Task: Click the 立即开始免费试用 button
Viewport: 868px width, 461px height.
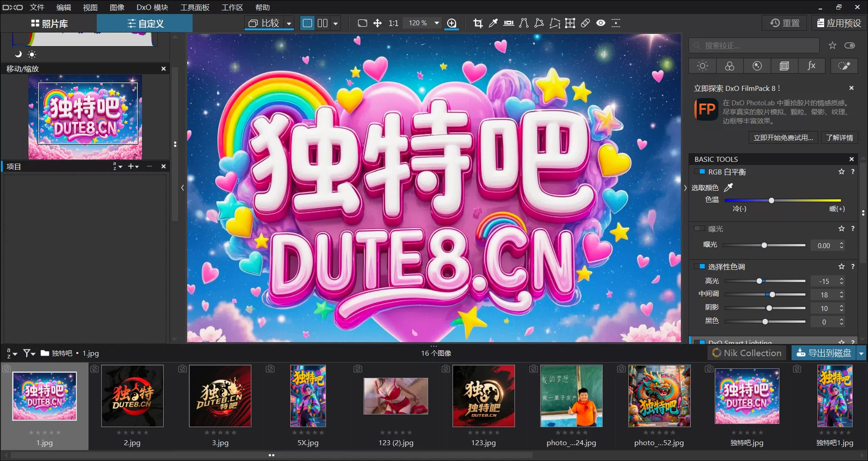Action: [x=783, y=137]
